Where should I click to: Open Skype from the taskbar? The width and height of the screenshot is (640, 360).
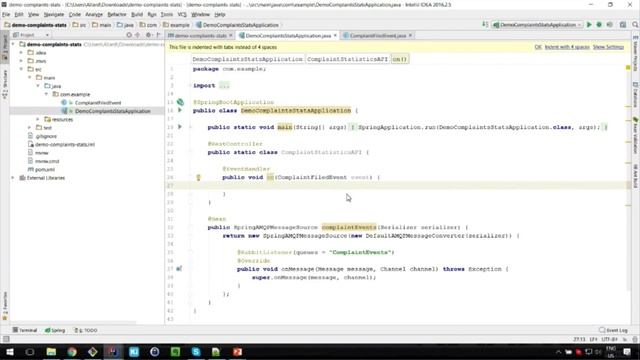[196, 352]
